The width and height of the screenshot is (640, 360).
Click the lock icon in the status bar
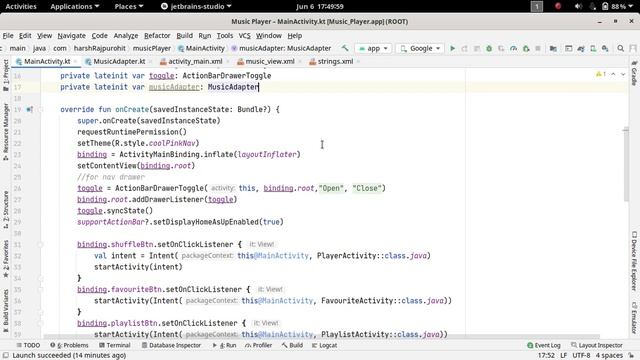[x=631, y=356]
